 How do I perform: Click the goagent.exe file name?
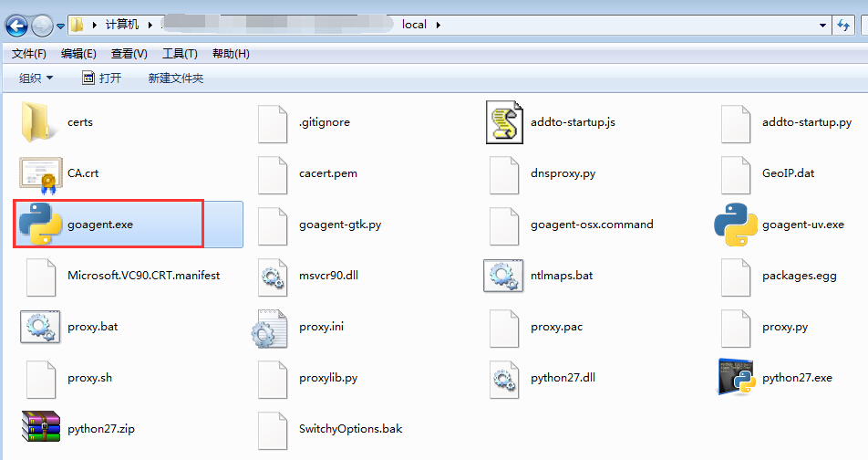100,225
